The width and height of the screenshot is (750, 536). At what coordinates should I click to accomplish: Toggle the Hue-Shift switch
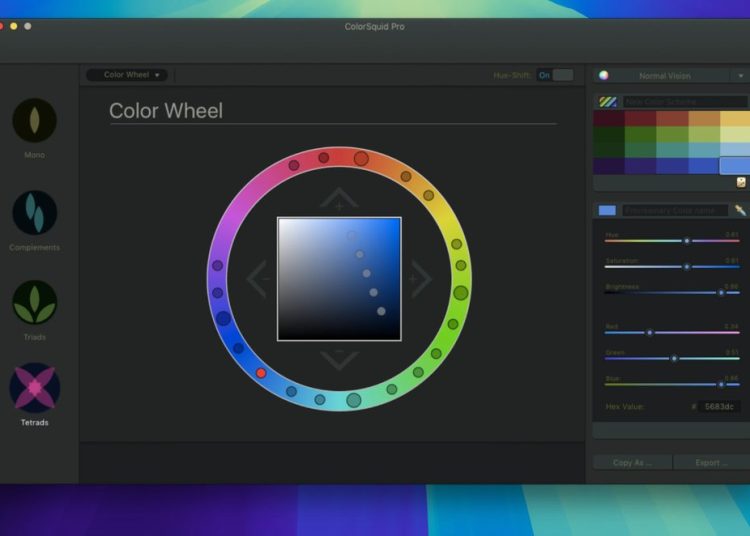pos(555,75)
